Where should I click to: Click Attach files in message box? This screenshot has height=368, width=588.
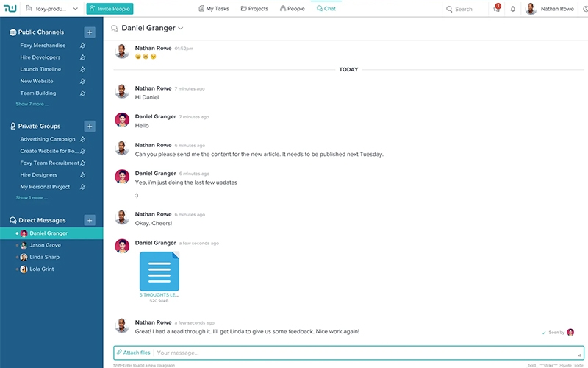coord(133,353)
